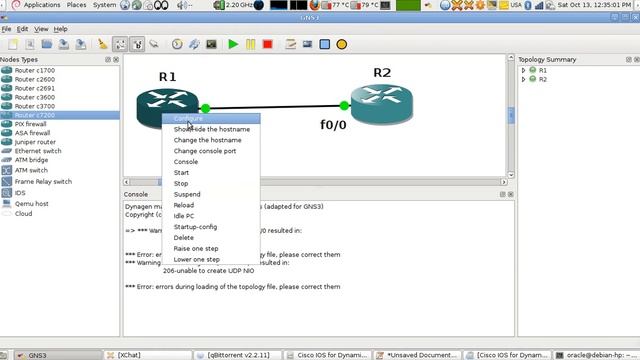Viewport: 640px width, 360px height.
Task: Click the Clear topology broom icon
Action: coord(102,44)
